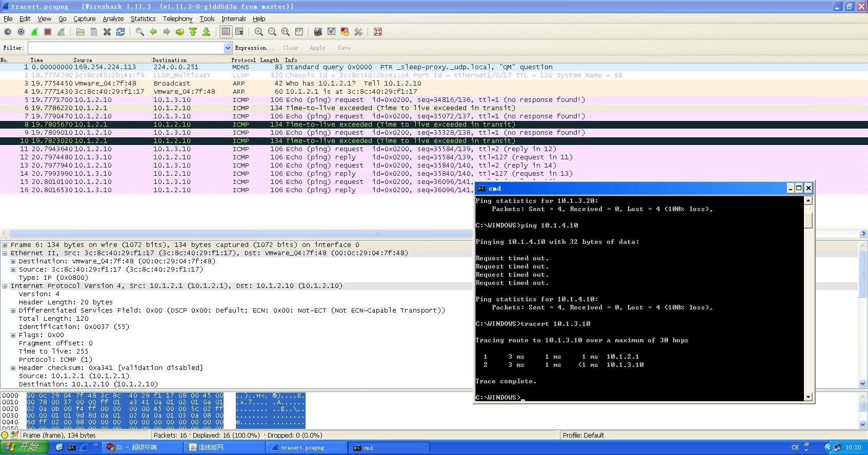The image size is (868, 455).
Task: Sort by the Destination column header
Action: [170, 60]
